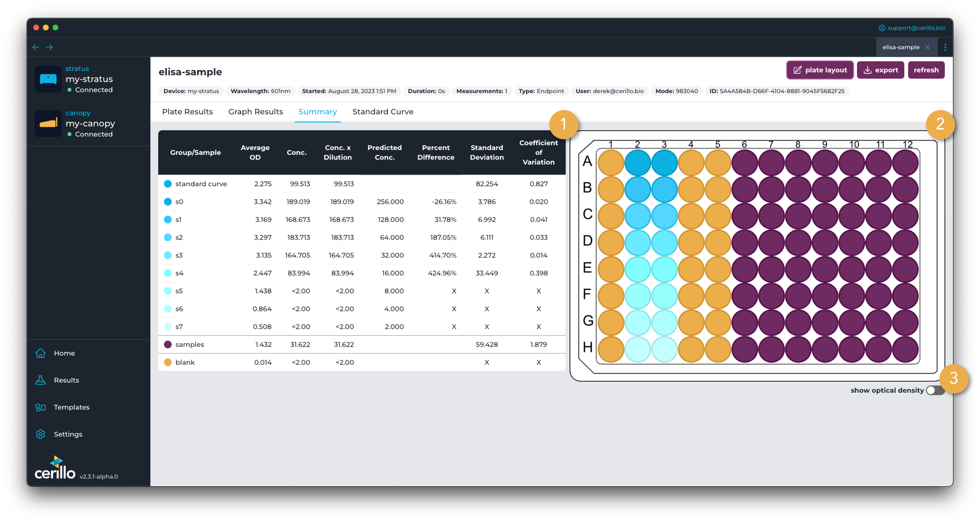Click the forward navigation arrow
This screenshot has width=980, height=522.
pos(49,47)
